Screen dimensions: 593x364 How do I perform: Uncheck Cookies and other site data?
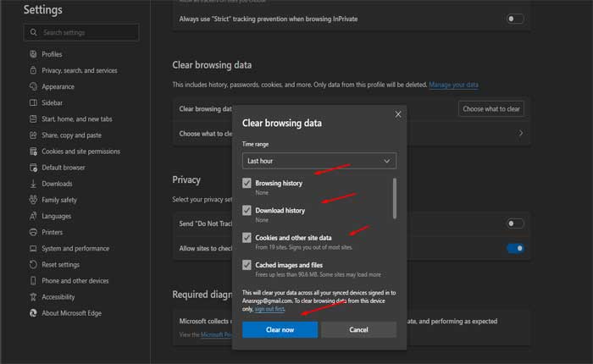(247, 238)
